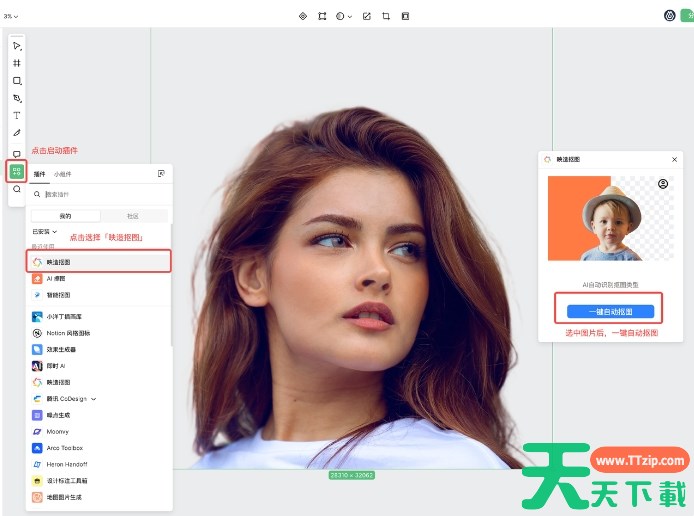Click the Crop icon in top toolbar
The height and width of the screenshot is (516, 694).
385,16
